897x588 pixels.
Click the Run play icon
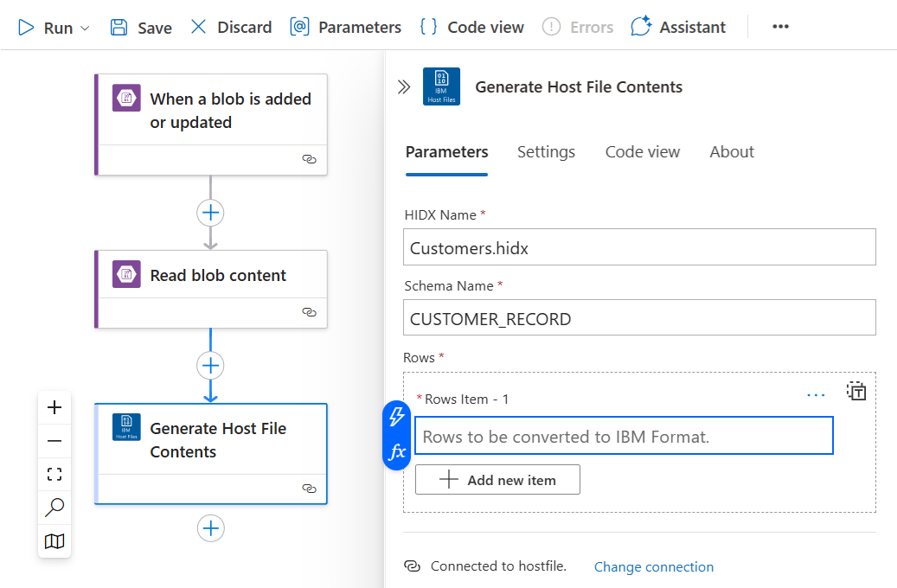pos(26,28)
